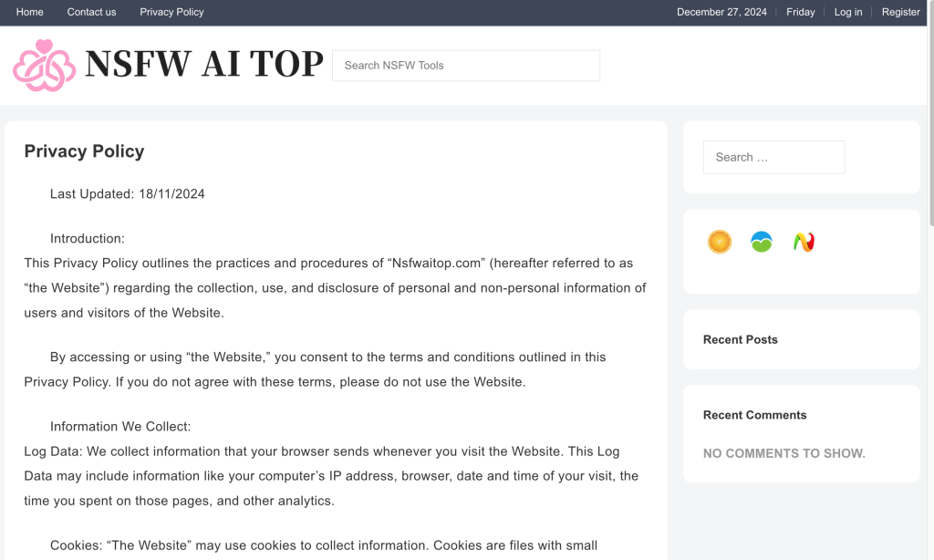Click the colorful N pepper icon
The height and width of the screenshot is (560, 934).
tap(804, 242)
